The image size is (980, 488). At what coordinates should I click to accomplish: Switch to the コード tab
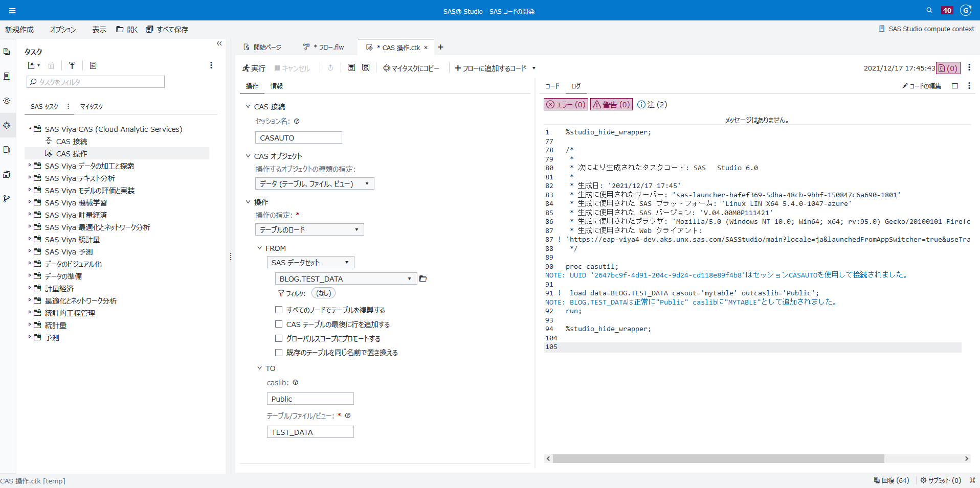coord(552,86)
